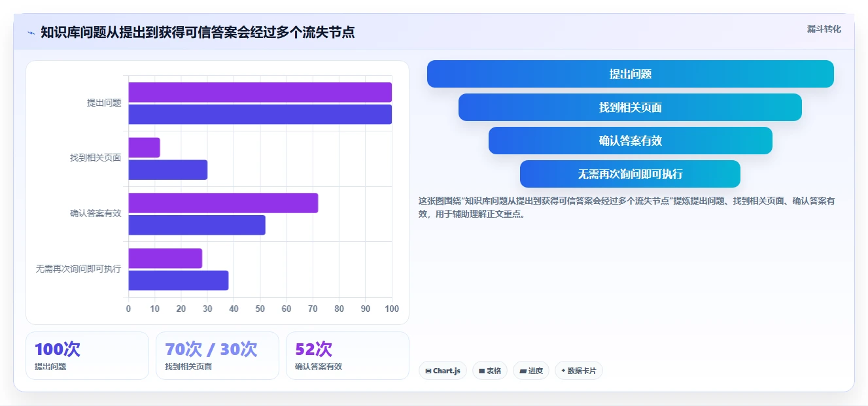Select the 确认答案有效 funnel stage bar
Screen dimensions: 868x406
[x=630, y=141]
